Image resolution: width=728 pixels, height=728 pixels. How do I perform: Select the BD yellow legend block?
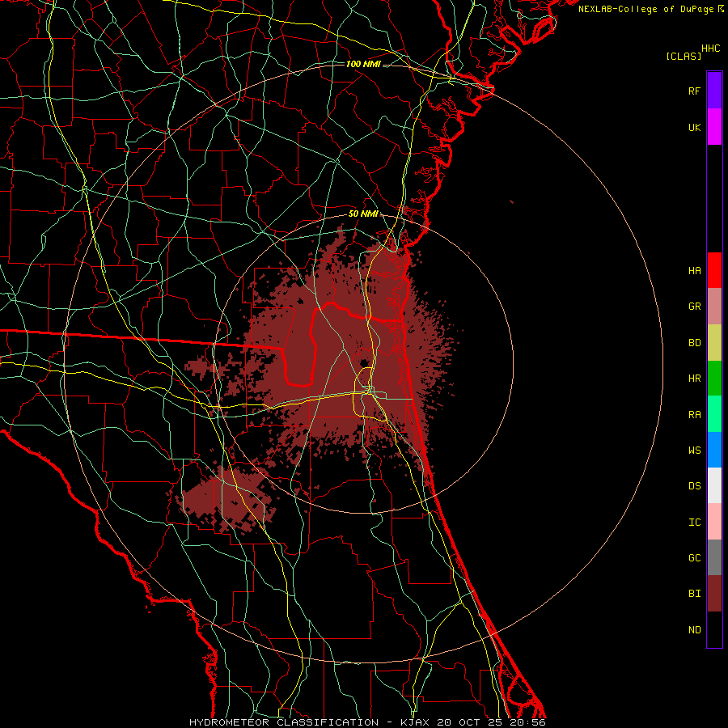714,342
